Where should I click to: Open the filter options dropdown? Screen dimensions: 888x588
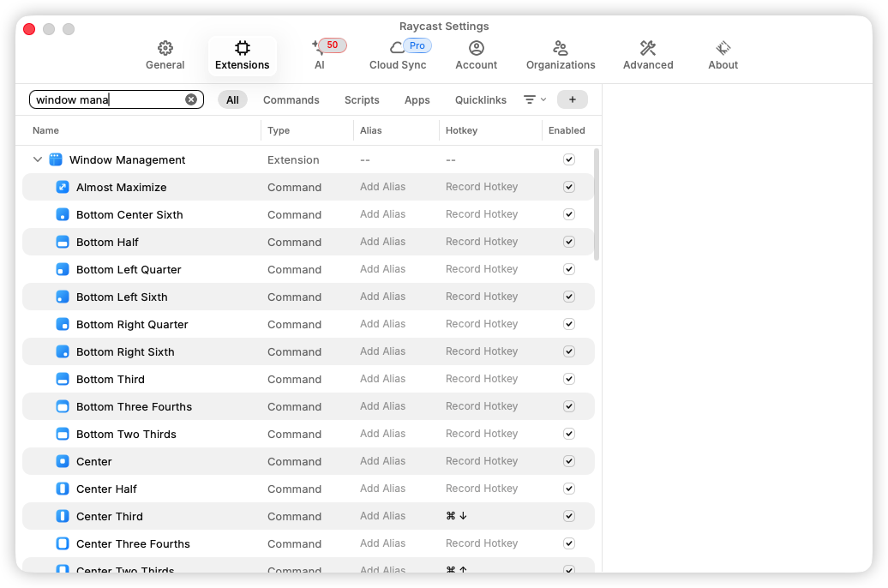534,99
